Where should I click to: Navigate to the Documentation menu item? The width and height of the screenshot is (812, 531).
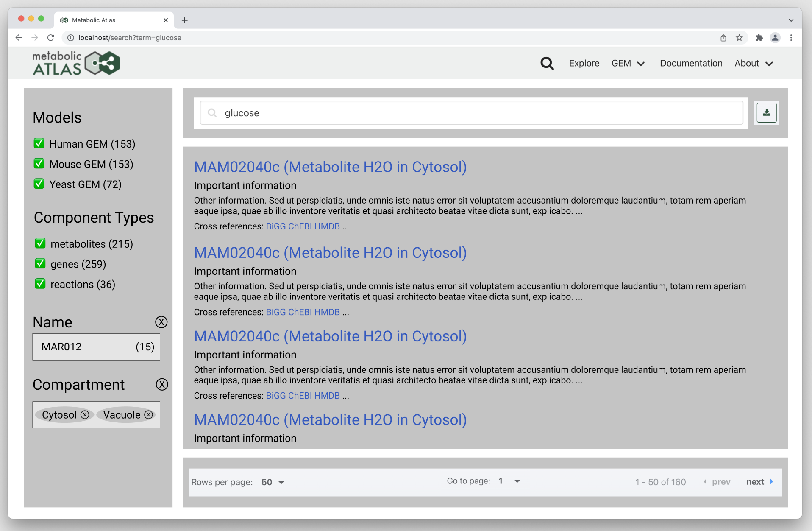691,63
